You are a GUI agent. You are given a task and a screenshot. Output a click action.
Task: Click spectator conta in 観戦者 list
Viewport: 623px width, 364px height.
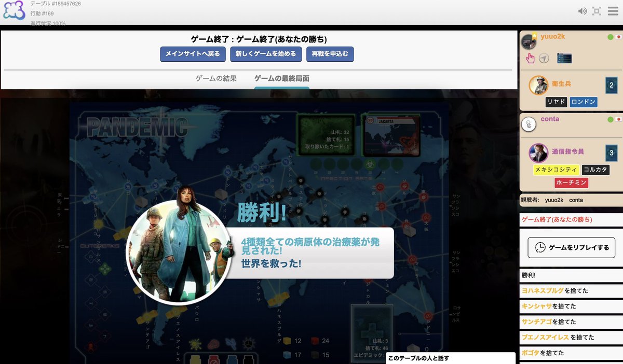coord(576,200)
